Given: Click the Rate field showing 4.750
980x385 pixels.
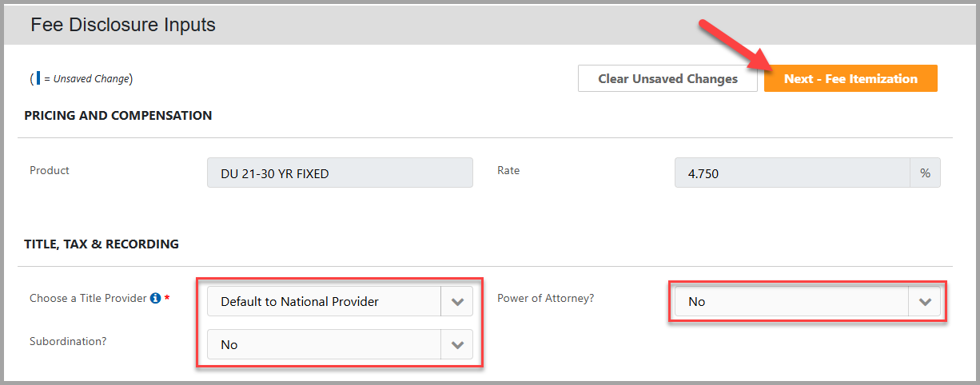Looking at the screenshot, I should pyautogui.click(x=792, y=173).
